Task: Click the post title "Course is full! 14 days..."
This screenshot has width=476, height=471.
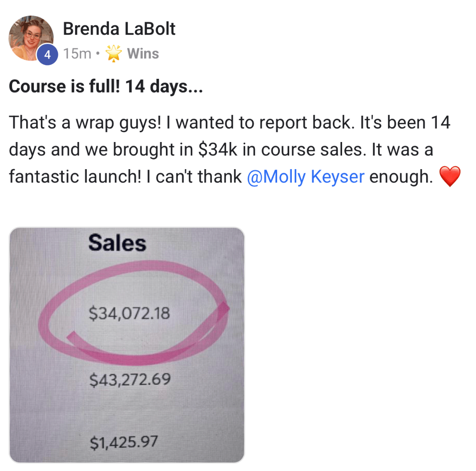Action: click(x=106, y=86)
